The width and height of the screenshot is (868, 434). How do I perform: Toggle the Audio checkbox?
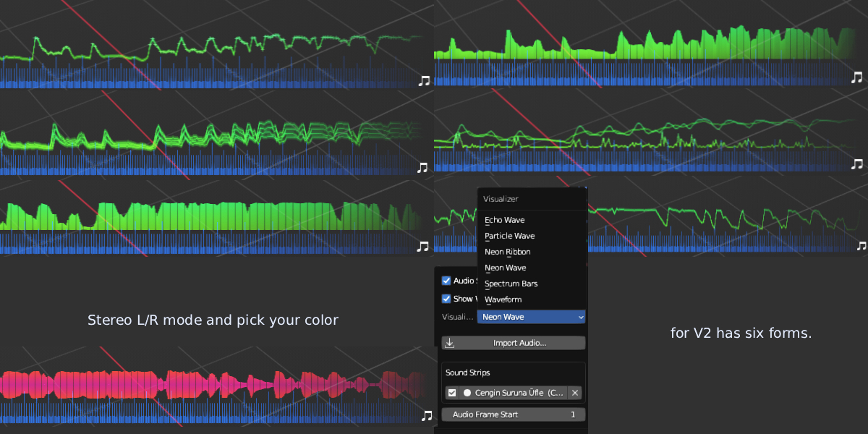[446, 281]
